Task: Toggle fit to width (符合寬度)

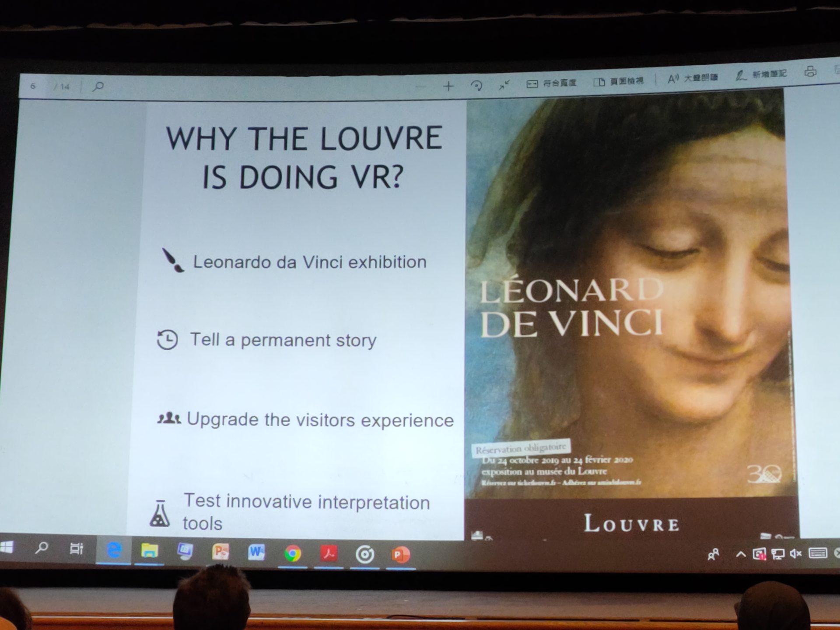Action: pyautogui.click(x=551, y=83)
